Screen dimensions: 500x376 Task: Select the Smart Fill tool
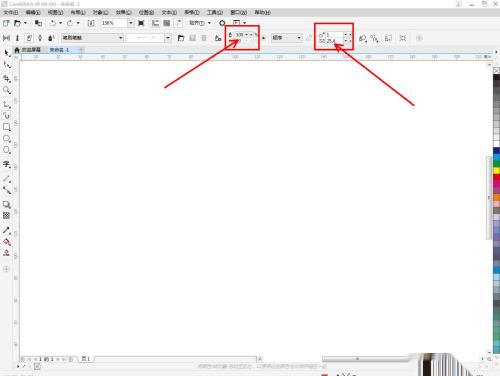click(6, 253)
